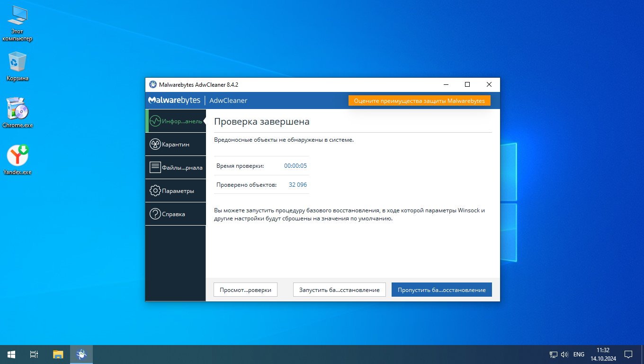Open the clock and date flyout
644x364 pixels.
point(603,354)
